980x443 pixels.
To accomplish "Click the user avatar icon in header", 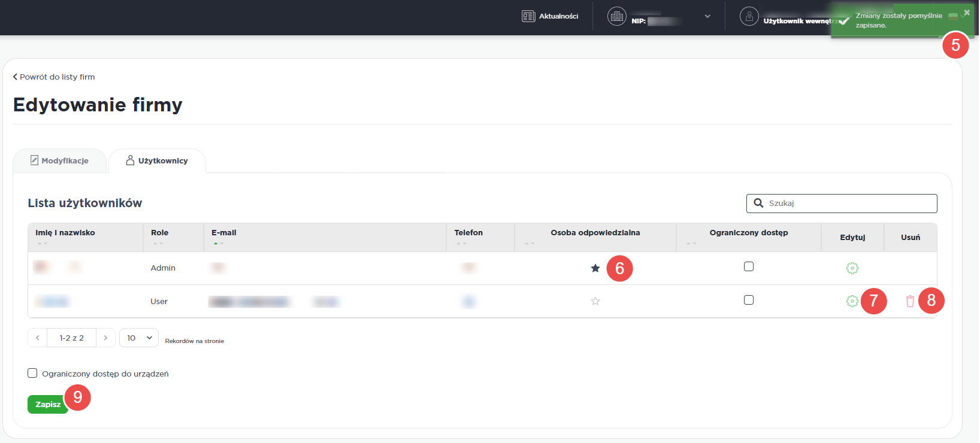I will [x=749, y=16].
